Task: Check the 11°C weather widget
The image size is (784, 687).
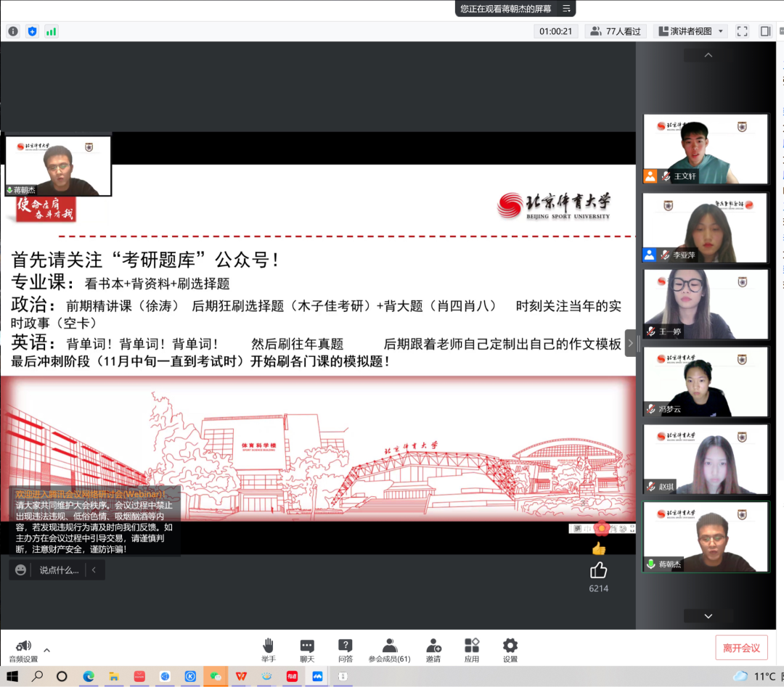Action: point(754,677)
